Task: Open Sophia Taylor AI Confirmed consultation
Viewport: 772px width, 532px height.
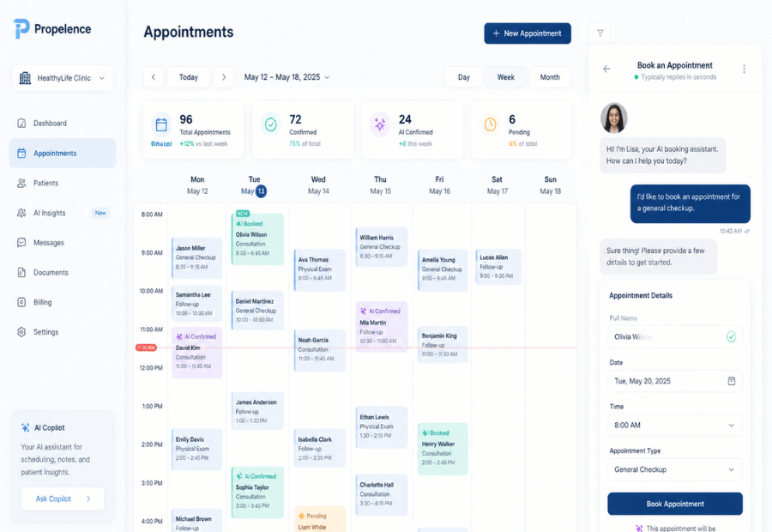Action: point(257,492)
